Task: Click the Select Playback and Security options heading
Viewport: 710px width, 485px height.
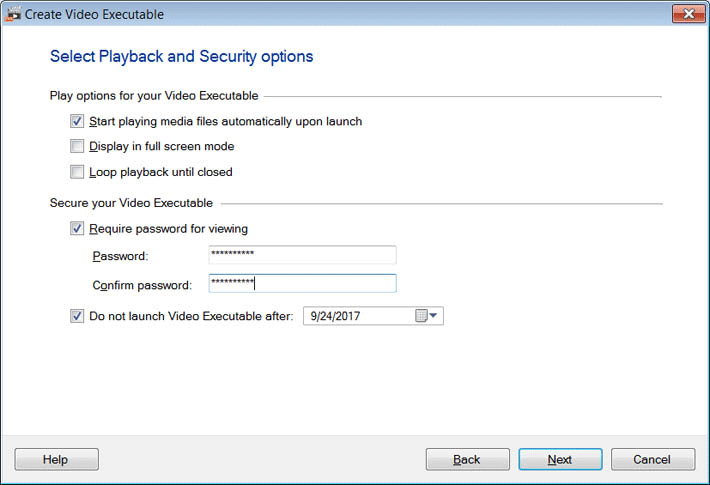Action: 181,57
